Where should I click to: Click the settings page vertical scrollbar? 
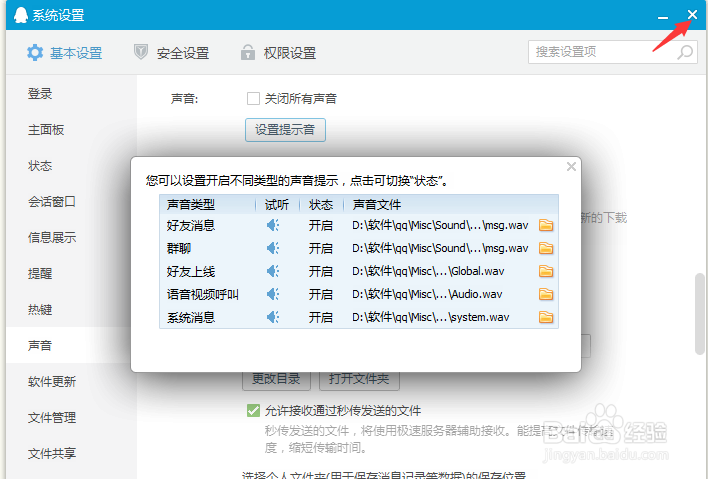click(x=699, y=314)
